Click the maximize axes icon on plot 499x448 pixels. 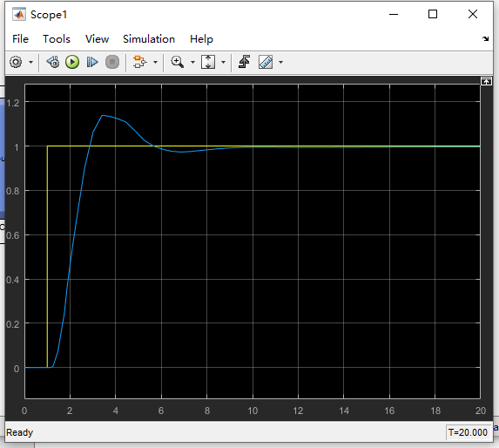tap(486, 82)
